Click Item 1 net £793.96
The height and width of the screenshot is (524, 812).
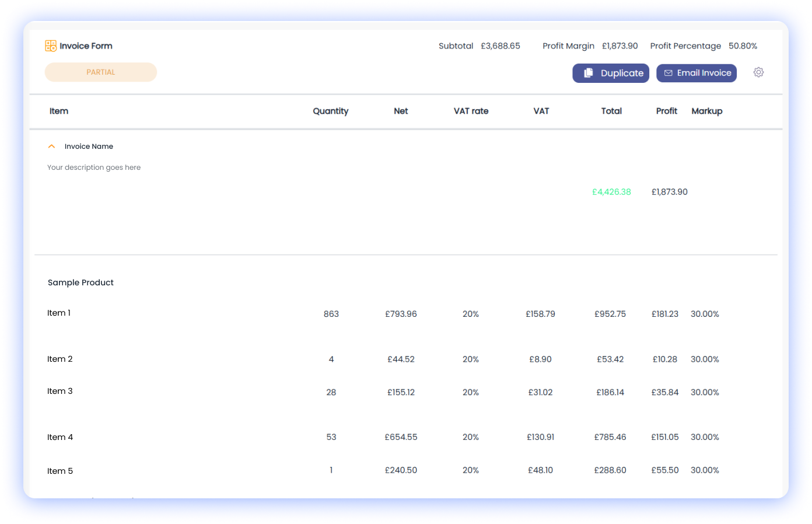coord(401,314)
